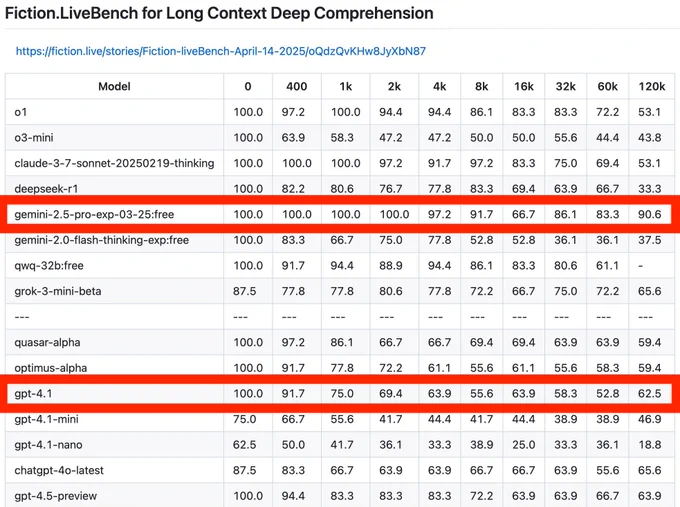
Task: Click 61.1 in the qwq-32b:free 60k cell
Action: [x=607, y=265]
